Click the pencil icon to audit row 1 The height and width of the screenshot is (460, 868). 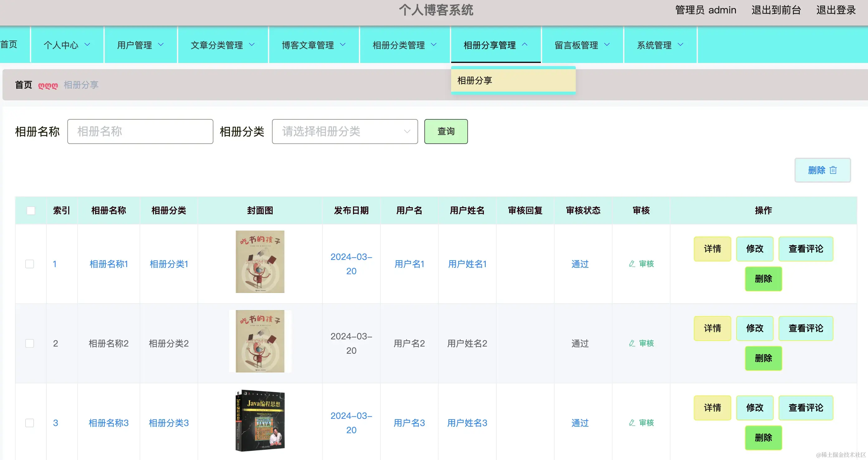coord(631,264)
